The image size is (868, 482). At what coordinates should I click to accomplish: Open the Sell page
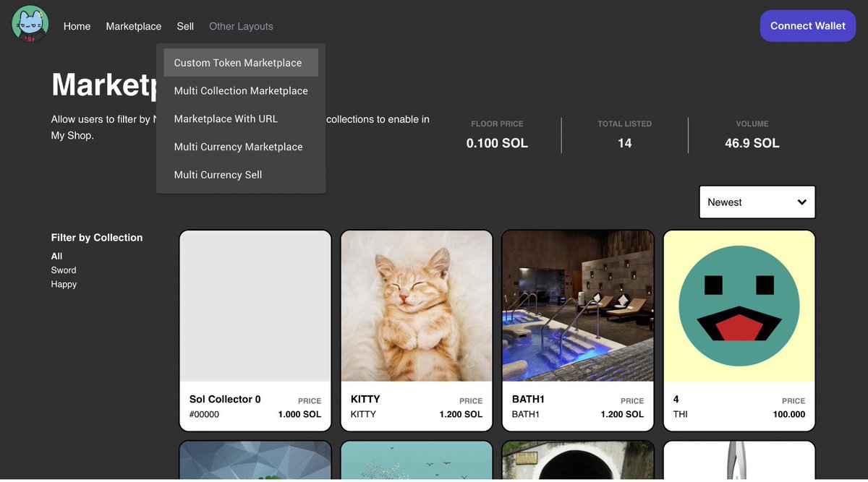185,26
